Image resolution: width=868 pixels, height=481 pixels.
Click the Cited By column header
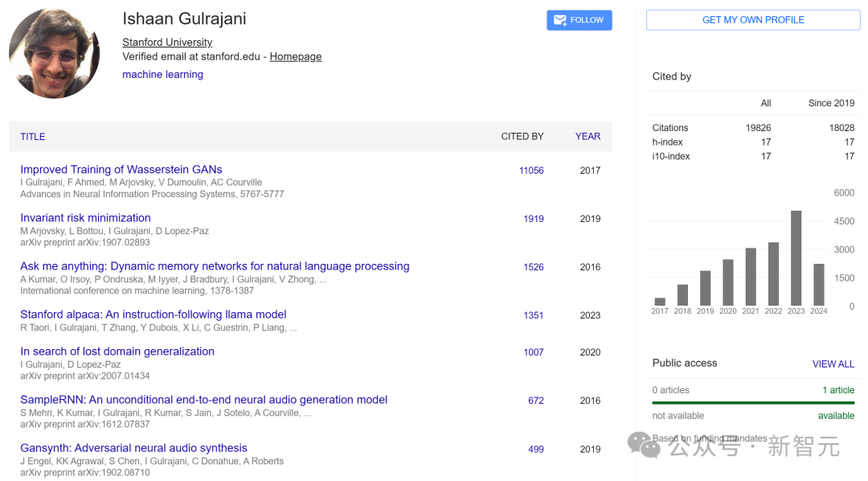(x=522, y=137)
